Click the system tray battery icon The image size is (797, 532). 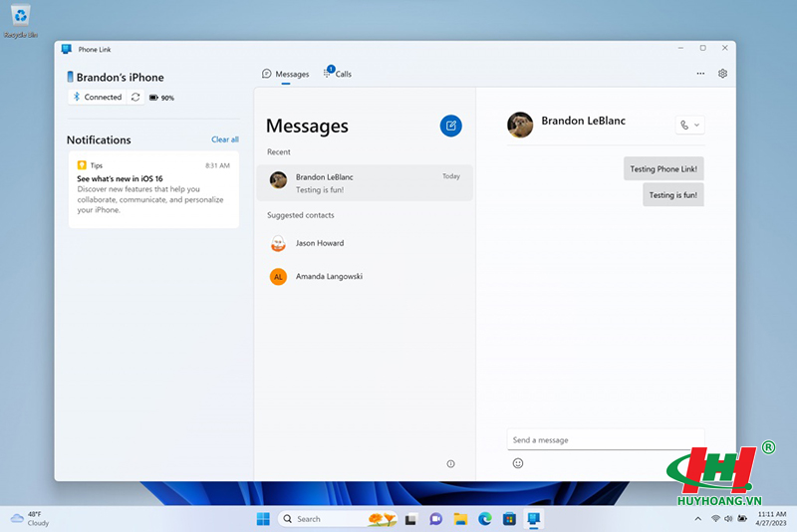click(742, 519)
